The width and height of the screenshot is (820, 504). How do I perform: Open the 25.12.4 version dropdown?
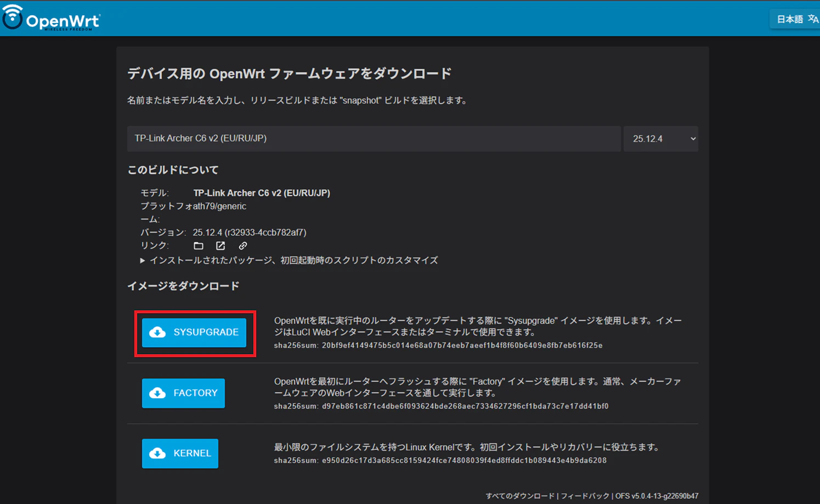pos(661,139)
